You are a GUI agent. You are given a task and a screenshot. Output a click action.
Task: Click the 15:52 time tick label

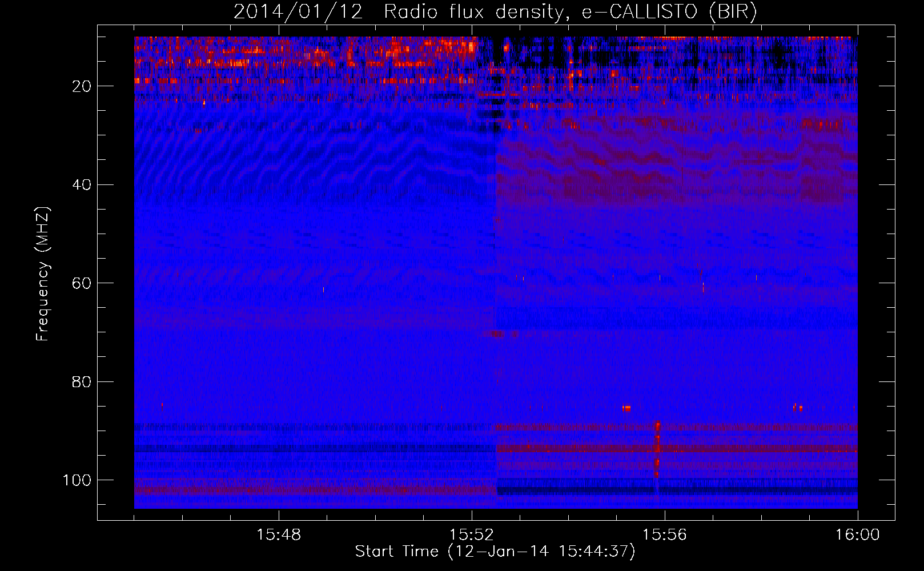pos(472,535)
